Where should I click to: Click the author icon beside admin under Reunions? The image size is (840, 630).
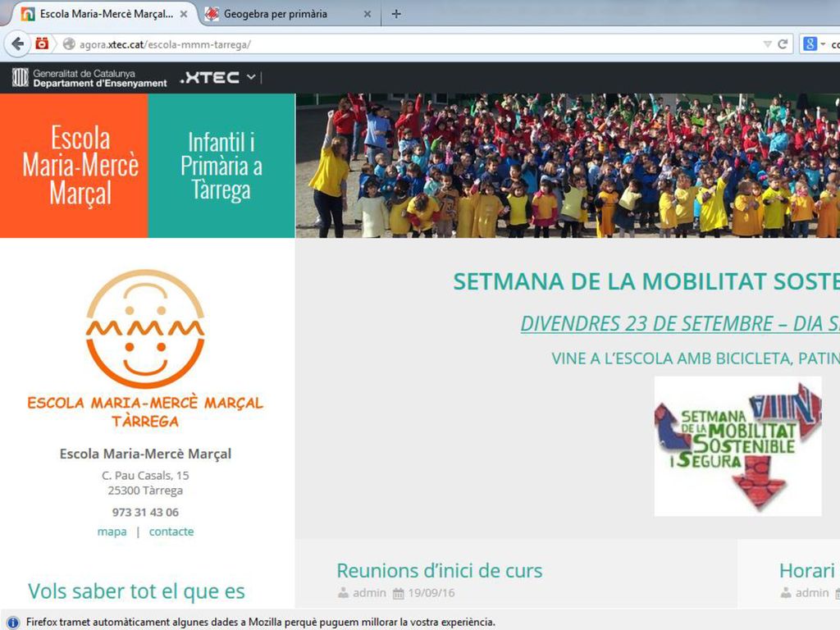pos(343,592)
